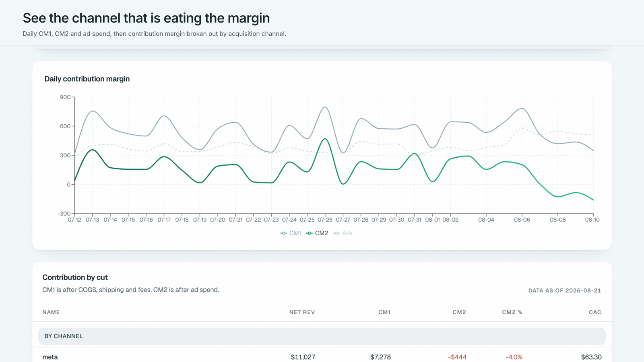Click the CM2 green legend marker icon
The width and height of the screenshot is (644, 362).
pos(309,233)
